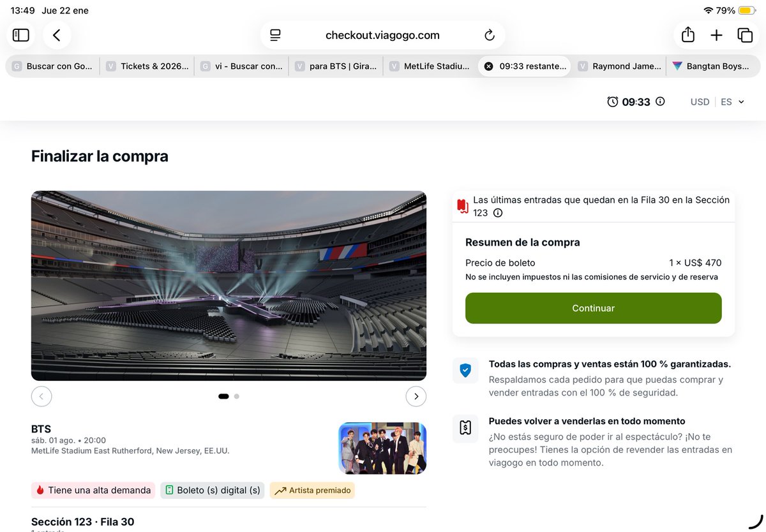Screen dimensions: 766x532
Task: Go back with the browser arrow
Action: pos(57,35)
